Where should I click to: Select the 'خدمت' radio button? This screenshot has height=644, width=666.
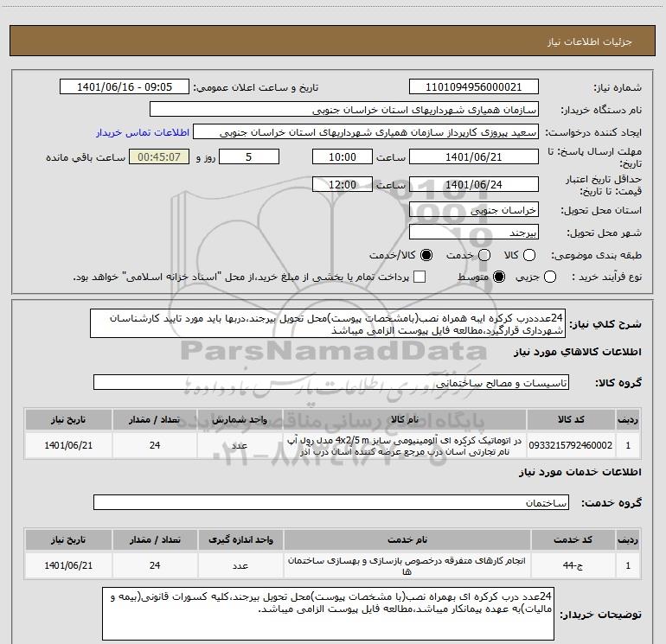484,255
